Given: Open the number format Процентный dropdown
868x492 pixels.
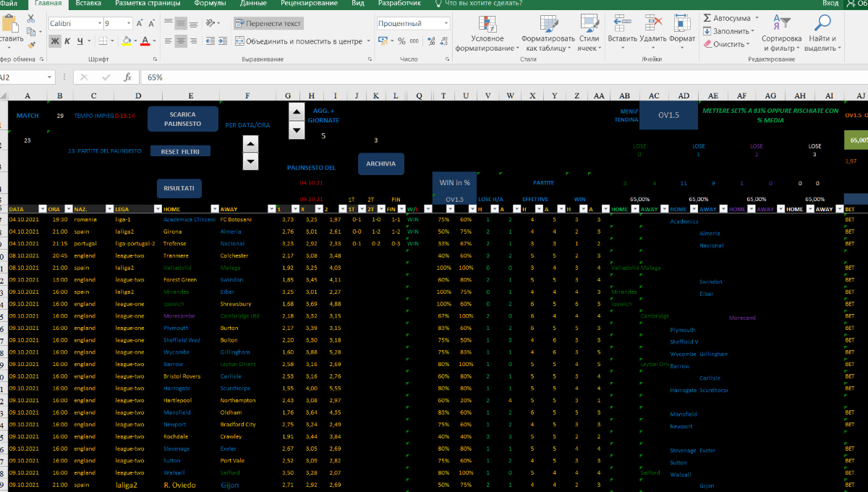Looking at the screenshot, I should 445,23.
